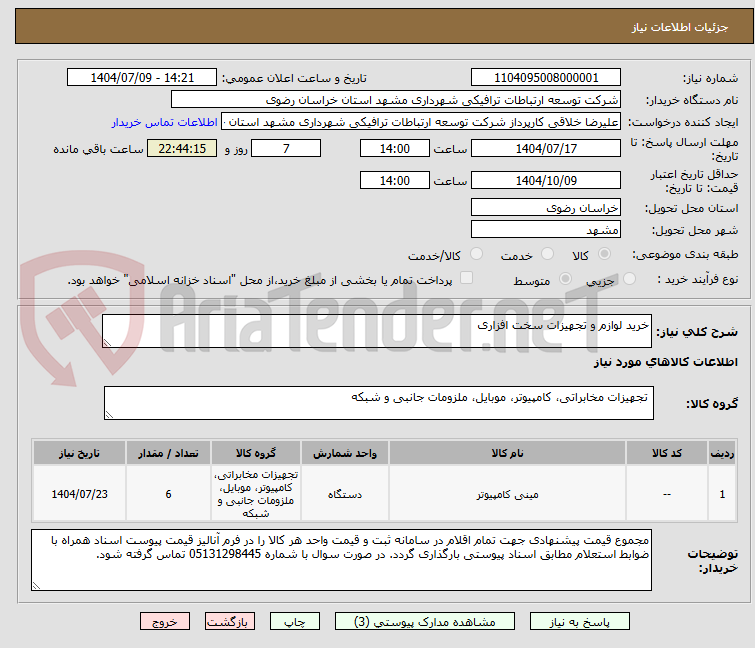Click the need number field 1104095008000001
The image size is (755, 648).
tap(546, 78)
